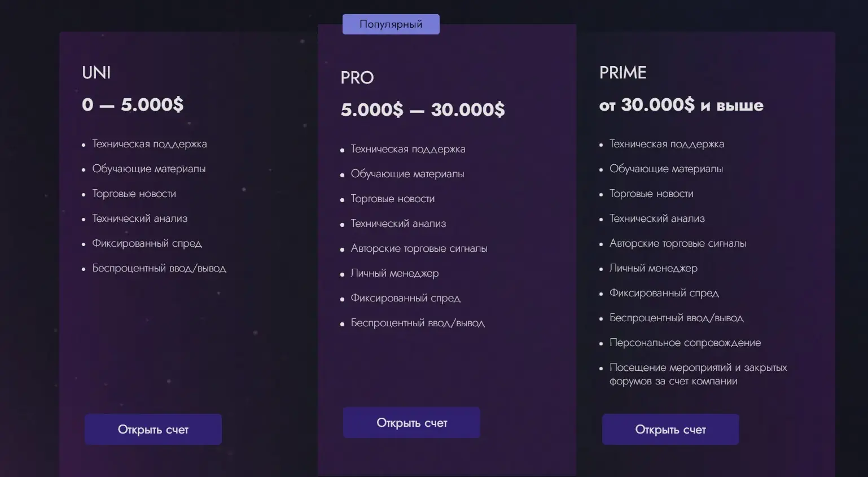Click Технический анализ in the PRIME card
The image size is (868, 477).
click(x=657, y=218)
